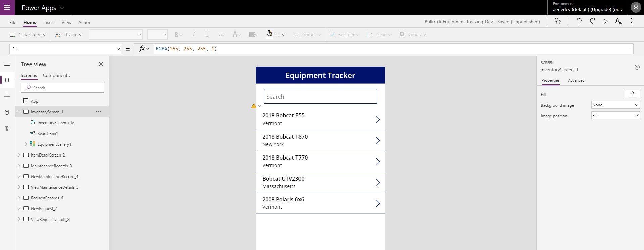Preview the app with play icon
Viewport: 644px width, 250px height.
coord(605,22)
